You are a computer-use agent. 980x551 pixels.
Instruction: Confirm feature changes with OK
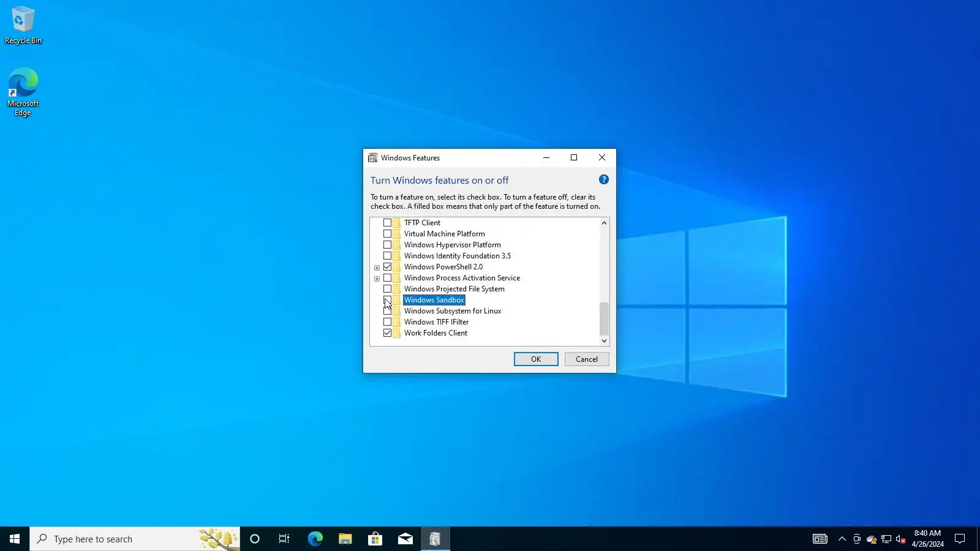(536, 359)
